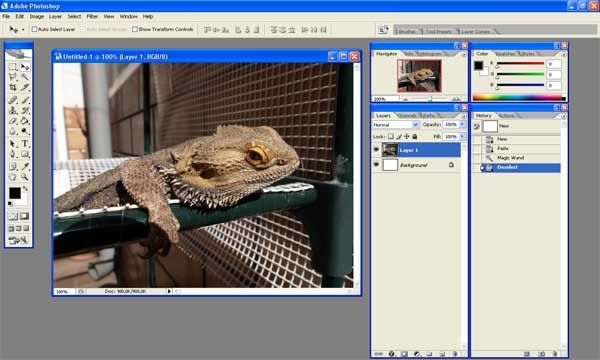Click the color spectrum ramp

coord(518,98)
